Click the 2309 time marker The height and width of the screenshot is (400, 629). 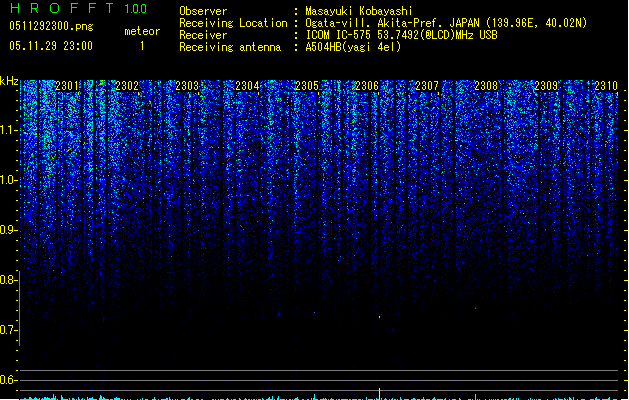[x=546, y=86]
